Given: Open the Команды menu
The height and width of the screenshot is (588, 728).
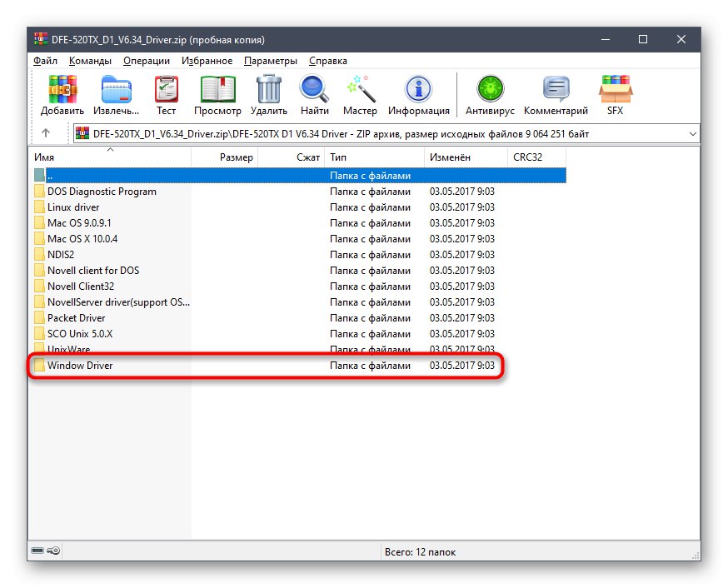Looking at the screenshot, I should (90, 61).
